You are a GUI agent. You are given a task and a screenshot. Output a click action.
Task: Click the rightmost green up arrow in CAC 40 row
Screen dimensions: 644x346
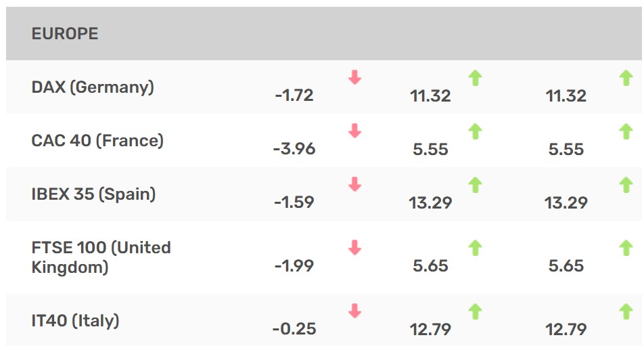[626, 131]
